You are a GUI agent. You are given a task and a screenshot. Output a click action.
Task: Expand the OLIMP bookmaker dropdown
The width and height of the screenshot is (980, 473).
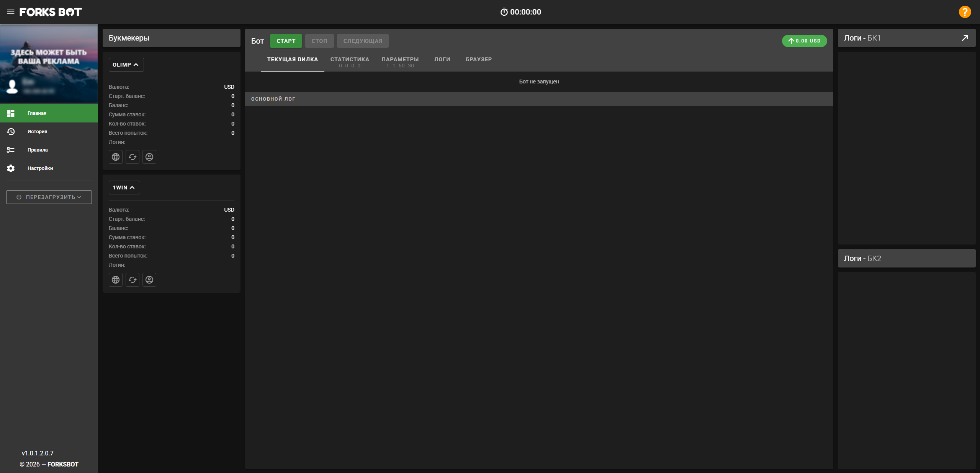click(126, 65)
